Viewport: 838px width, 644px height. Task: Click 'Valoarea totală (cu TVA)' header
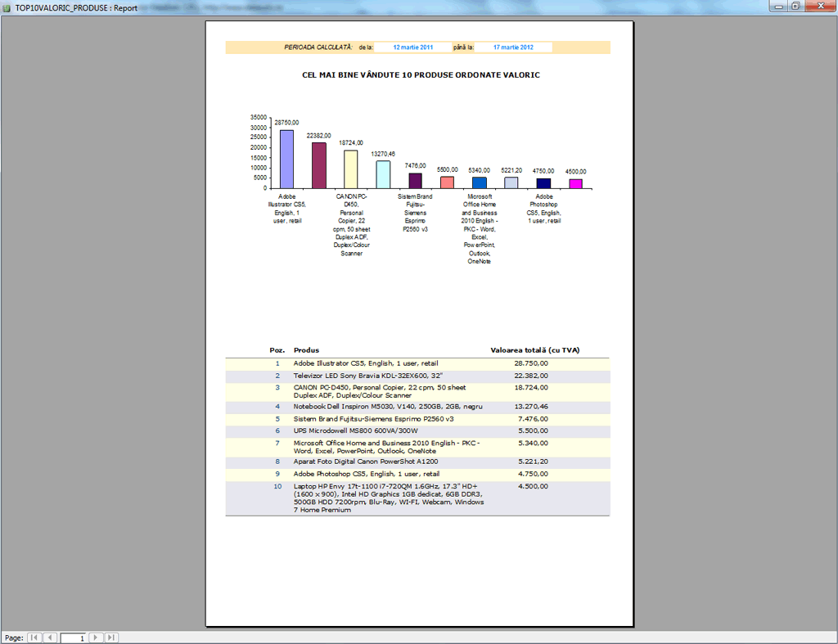[535, 350]
